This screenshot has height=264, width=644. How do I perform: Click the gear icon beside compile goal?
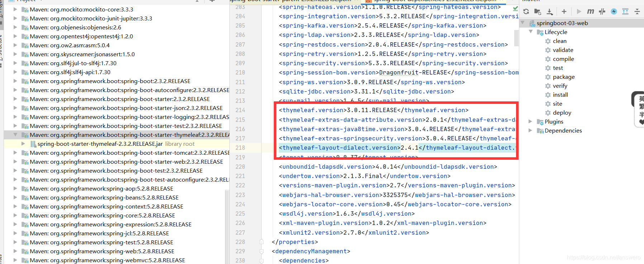[x=548, y=59]
